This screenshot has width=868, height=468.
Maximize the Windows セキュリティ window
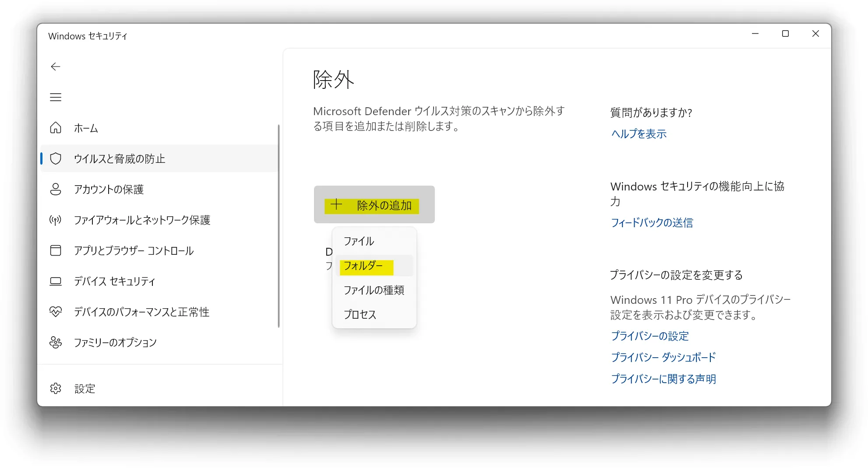coord(785,34)
